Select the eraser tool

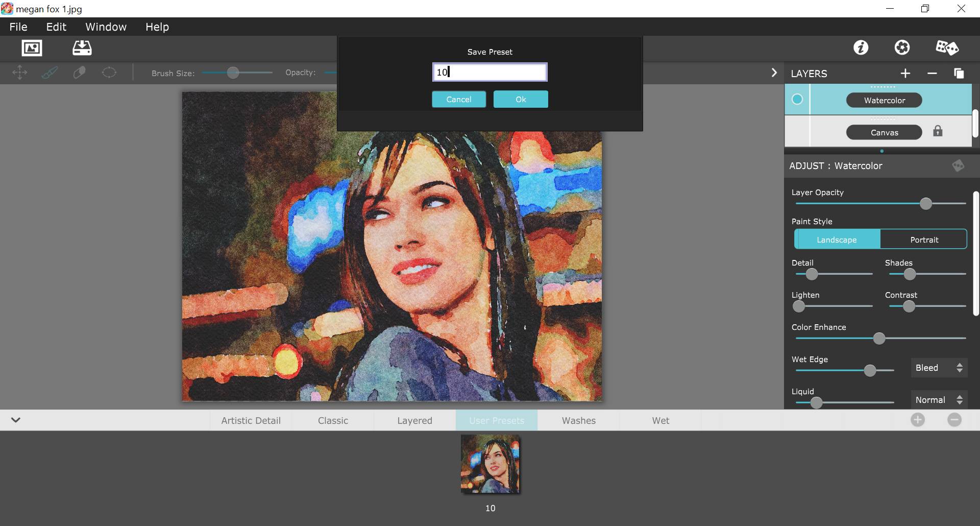tap(79, 73)
